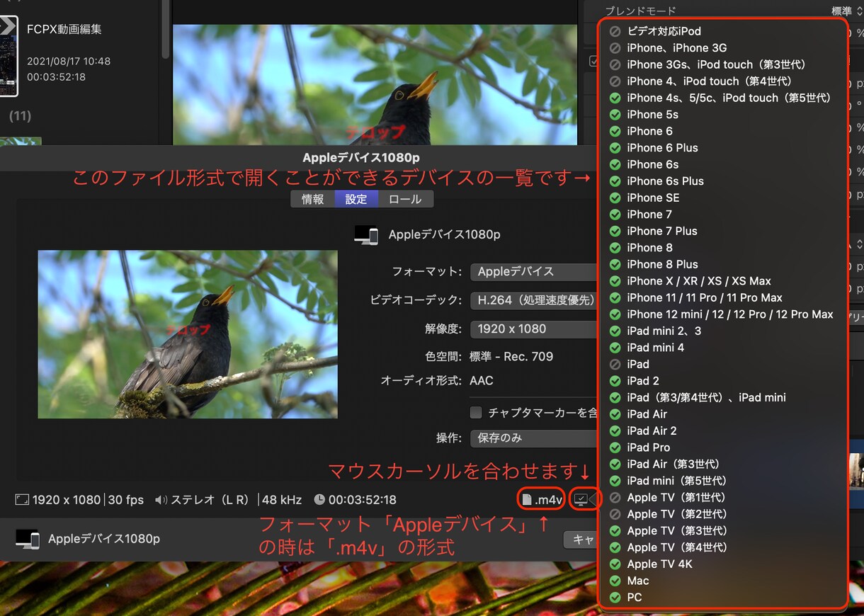Click the speaker icon beside ステレオ (L R)
Screen dimensions: 864x616
pos(161,500)
